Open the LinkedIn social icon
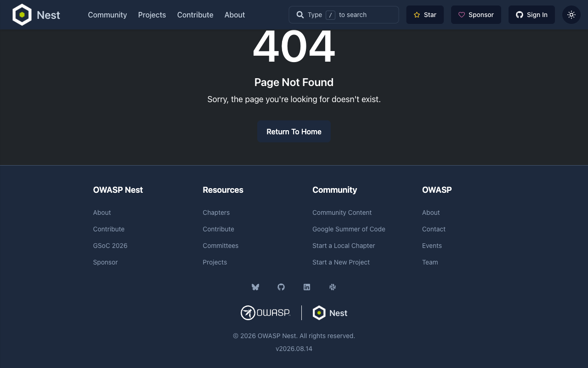The width and height of the screenshot is (588, 368). [307, 287]
